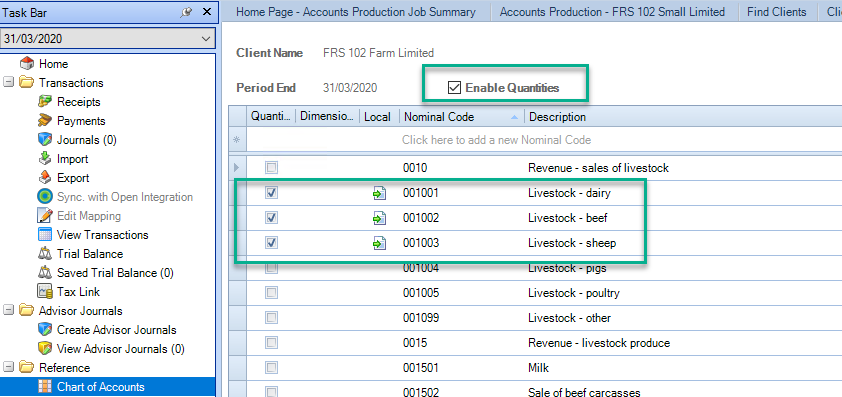Viewport: 842px width, 397px height.
Task: Open the Home icon in Task Bar
Action: [x=26, y=64]
